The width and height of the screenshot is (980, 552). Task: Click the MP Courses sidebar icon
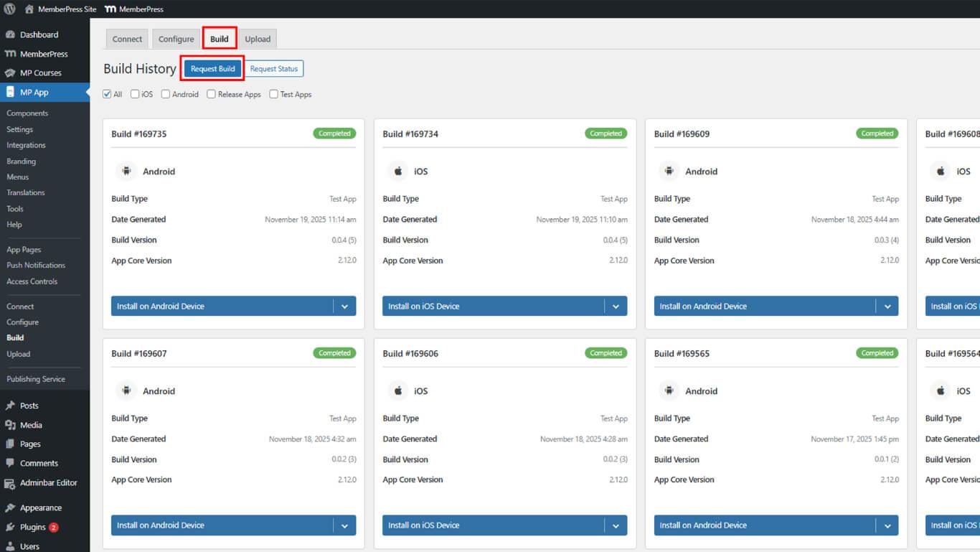(x=10, y=73)
